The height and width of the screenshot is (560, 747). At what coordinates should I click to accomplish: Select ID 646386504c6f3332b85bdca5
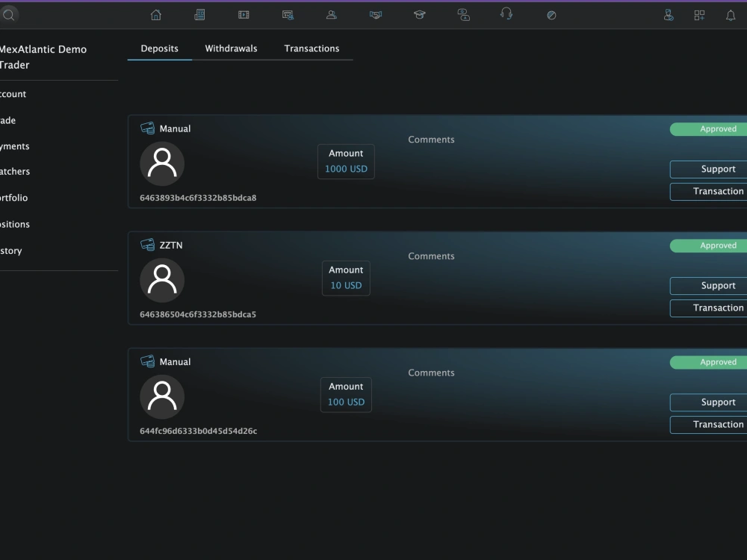[198, 314]
